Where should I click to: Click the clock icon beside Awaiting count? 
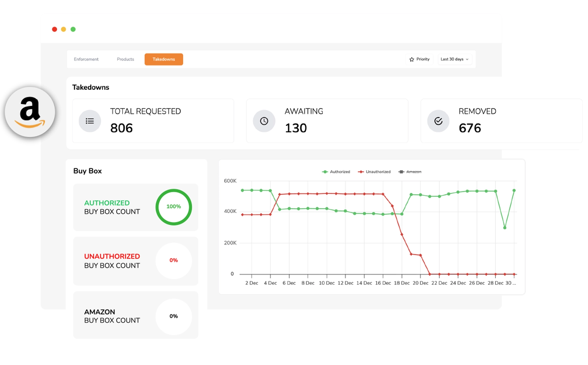tap(264, 121)
